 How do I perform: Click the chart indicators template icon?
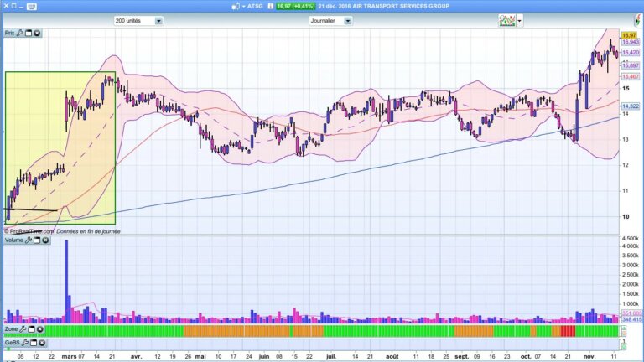(509, 20)
